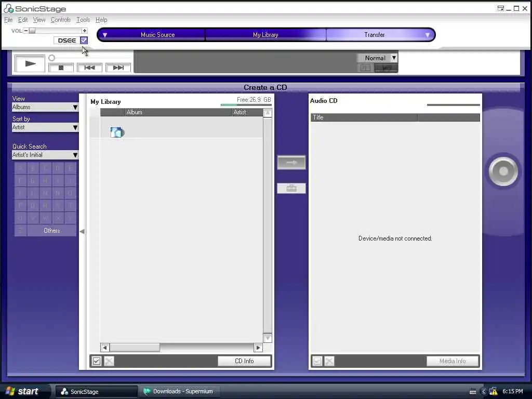Image resolution: width=532 pixels, height=399 pixels.
Task: Click the Free 26.9 GB text
Action: click(254, 100)
